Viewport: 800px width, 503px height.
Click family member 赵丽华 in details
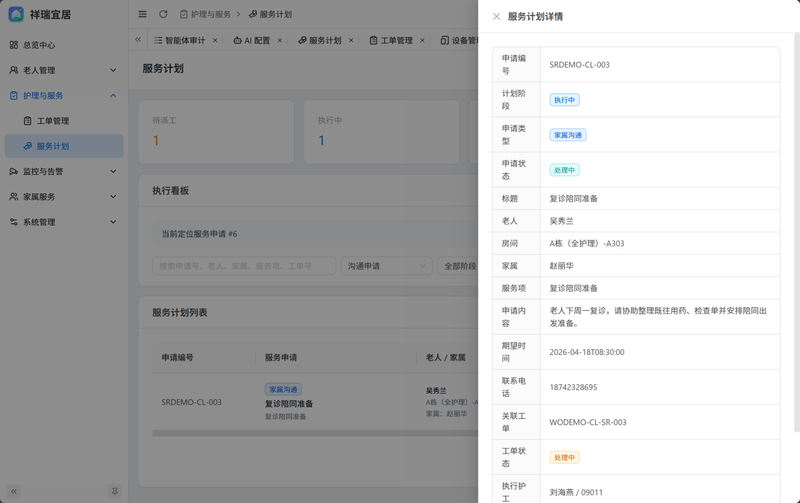coord(561,266)
